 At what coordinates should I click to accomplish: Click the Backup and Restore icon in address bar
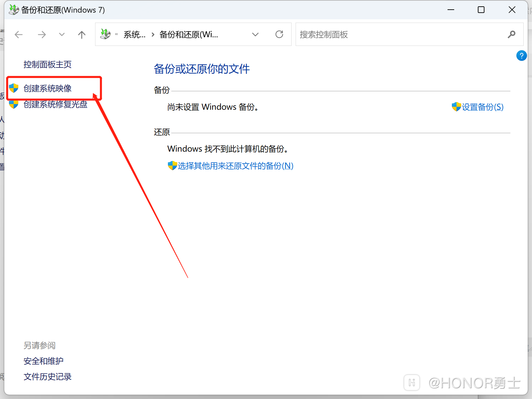[x=105, y=34]
